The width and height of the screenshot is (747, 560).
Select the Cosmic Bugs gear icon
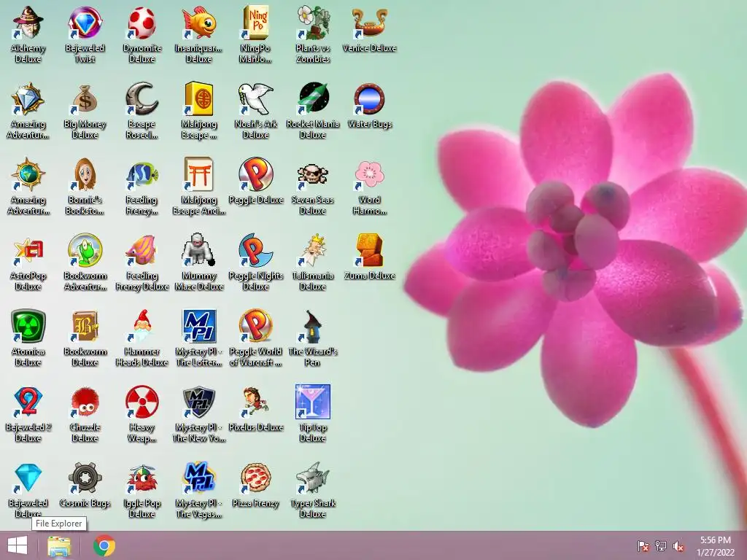click(85, 478)
